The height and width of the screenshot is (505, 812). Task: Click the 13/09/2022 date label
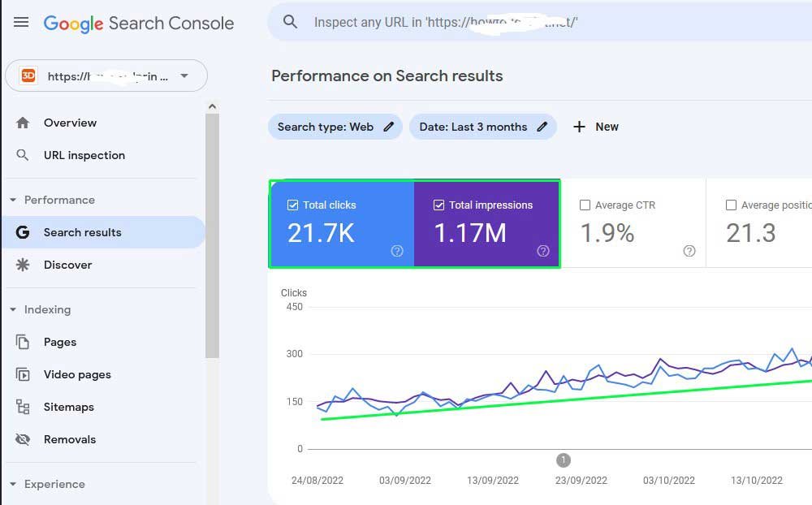pos(493,480)
